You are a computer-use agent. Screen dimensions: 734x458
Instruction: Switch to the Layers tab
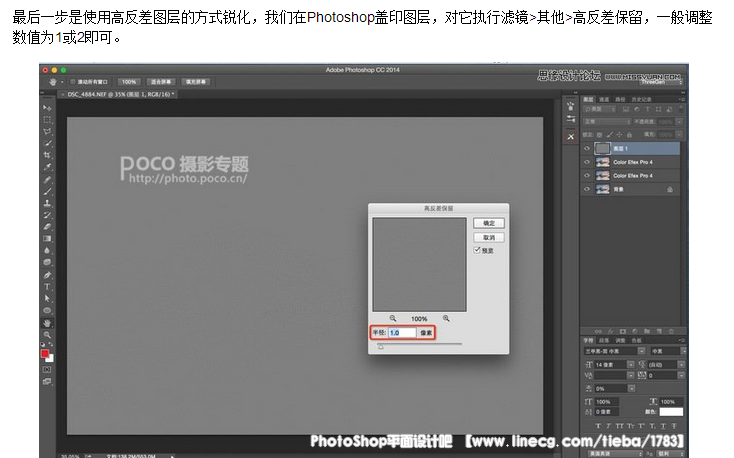(588, 99)
